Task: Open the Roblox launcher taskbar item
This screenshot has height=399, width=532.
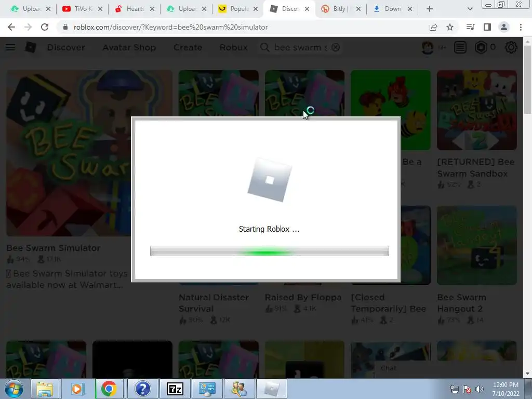Action: [271, 389]
